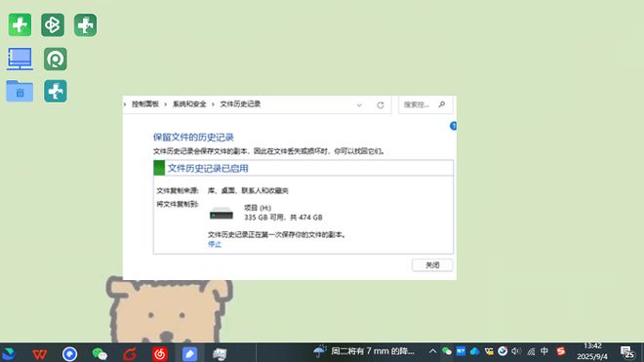Switch to the blue pencil note app
This screenshot has height=362, width=644.
coord(189,354)
